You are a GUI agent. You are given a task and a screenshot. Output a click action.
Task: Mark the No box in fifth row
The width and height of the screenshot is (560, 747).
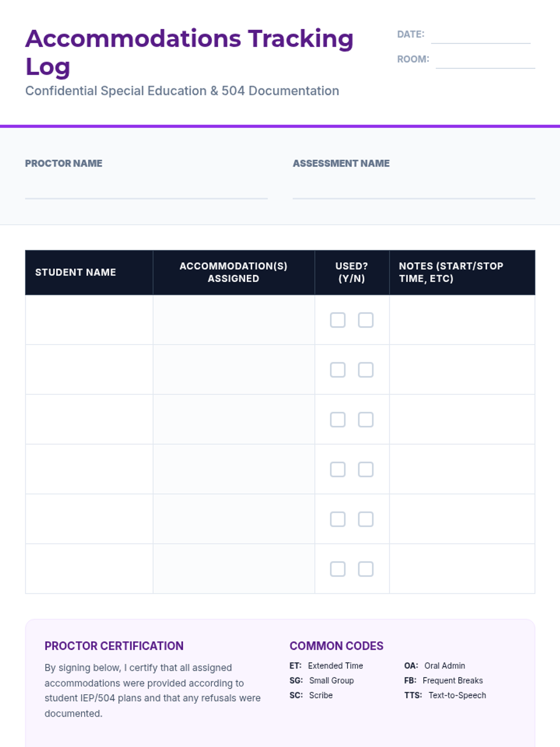[x=365, y=519]
